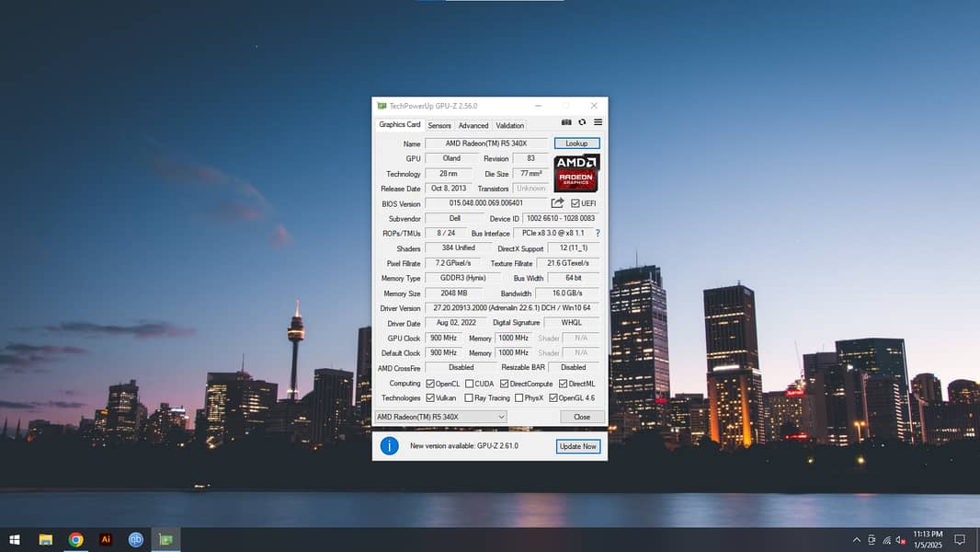
Task: Click the Device ID value 1002 6610 - 1028 0083
Action: pyautogui.click(x=561, y=218)
